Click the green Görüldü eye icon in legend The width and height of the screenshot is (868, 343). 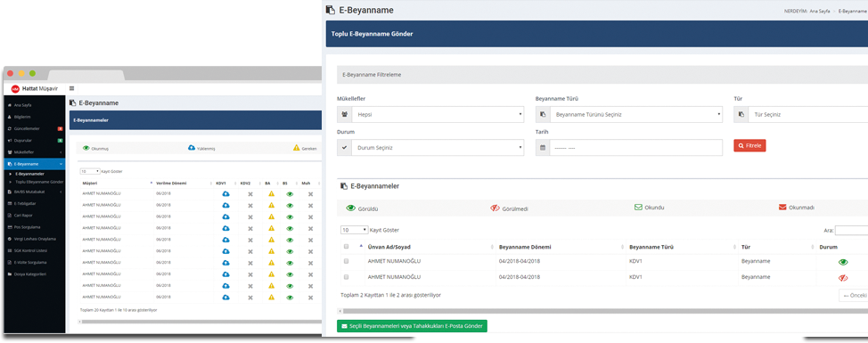tap(351, 208)
